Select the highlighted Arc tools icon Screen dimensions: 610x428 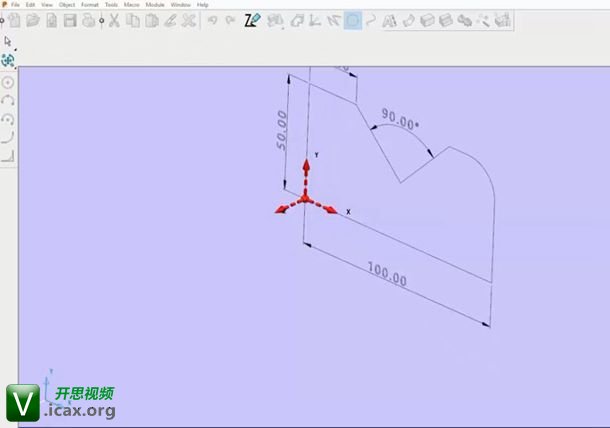(353, 20)
